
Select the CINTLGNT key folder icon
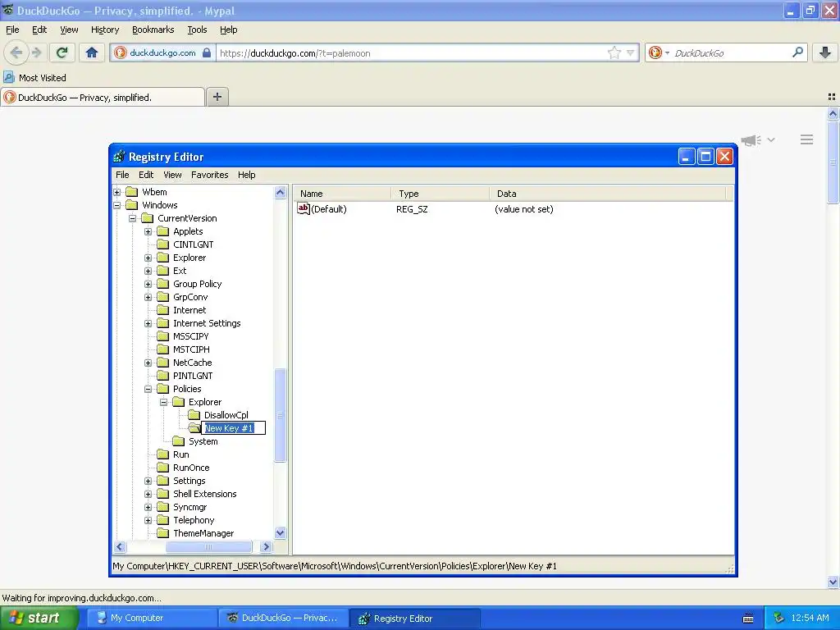click(x=163, y=244)
